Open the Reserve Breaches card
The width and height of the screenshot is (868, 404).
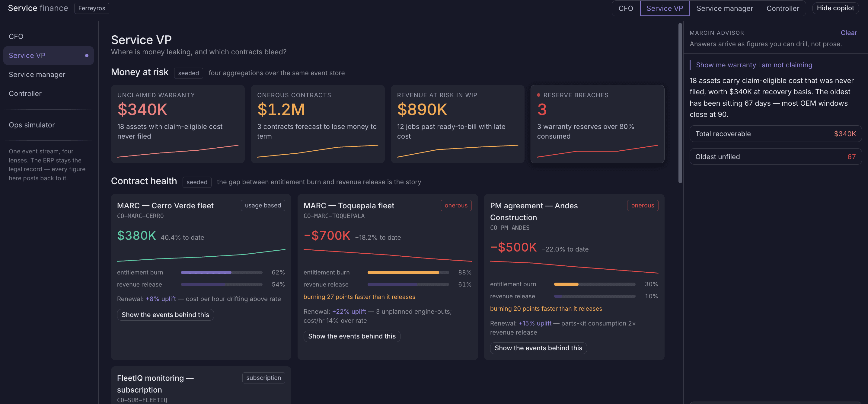coord(597,124)
